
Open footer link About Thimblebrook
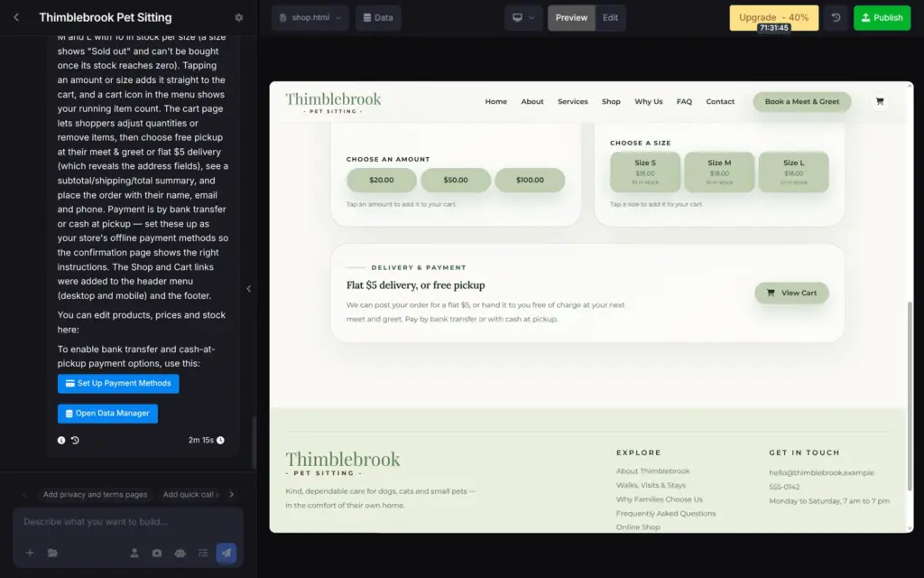coord(653,471)
